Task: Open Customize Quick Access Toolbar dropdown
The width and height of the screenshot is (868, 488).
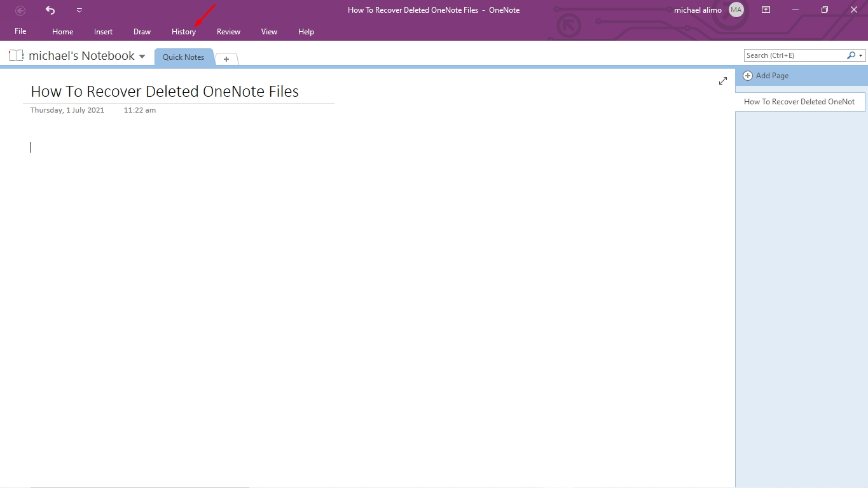Action: (79, 10)
